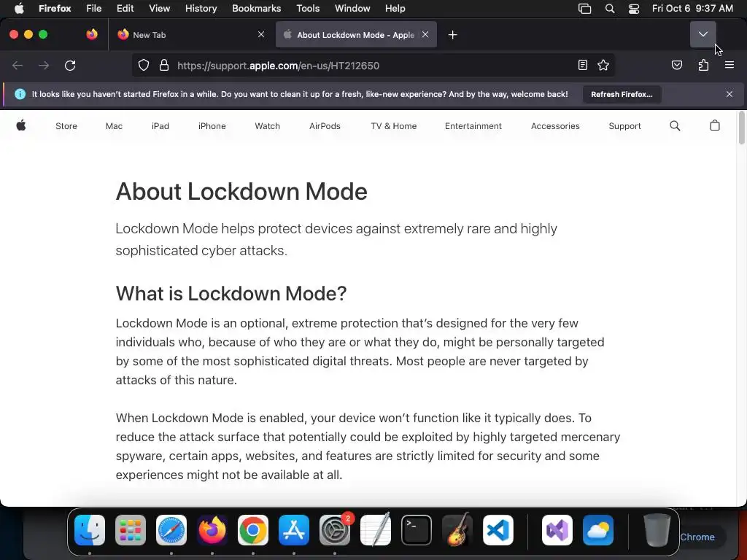Open Terminal from the Dock

click(417, 530)
